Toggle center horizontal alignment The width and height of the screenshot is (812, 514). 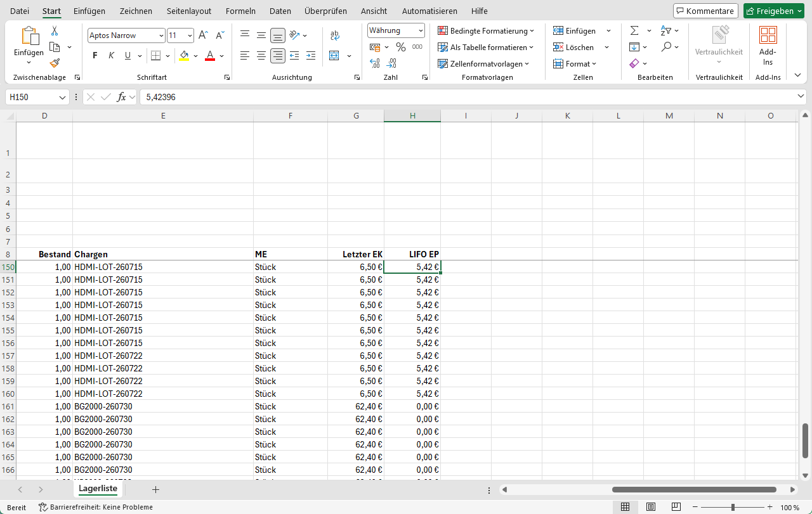(x=261, y=56)
